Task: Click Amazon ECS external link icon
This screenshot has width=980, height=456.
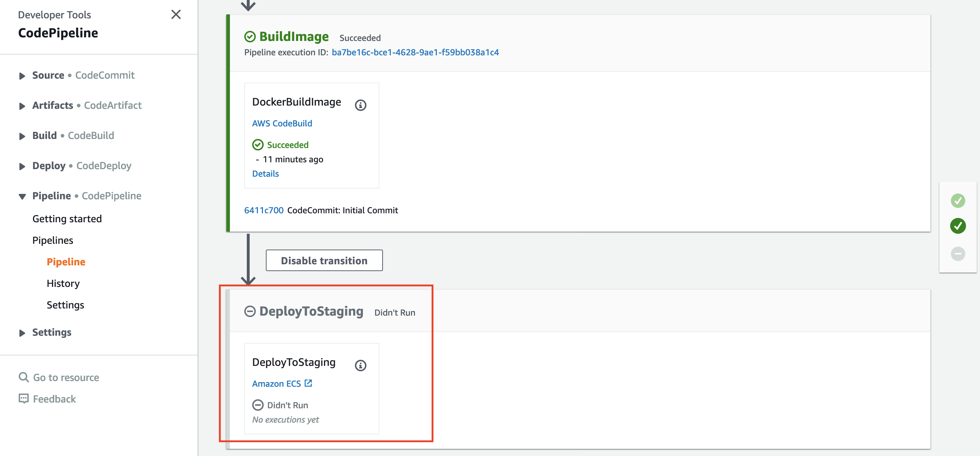Action: coord(308,383)
